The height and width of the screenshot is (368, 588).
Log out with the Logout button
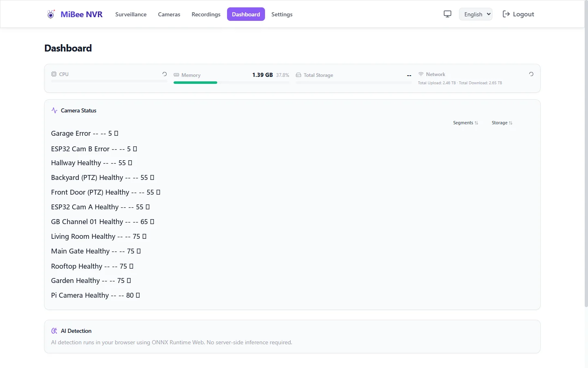(518, 14)
